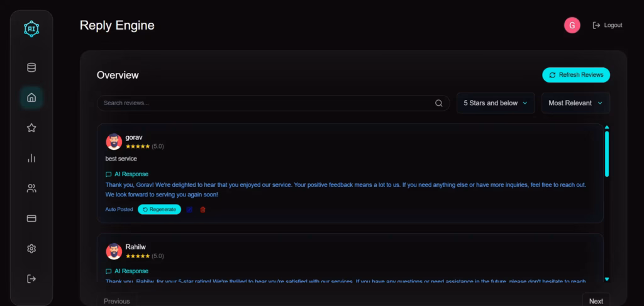
Task: Go to the Next page of reviews
Action: pyautogui.click(x=596, y=301)
